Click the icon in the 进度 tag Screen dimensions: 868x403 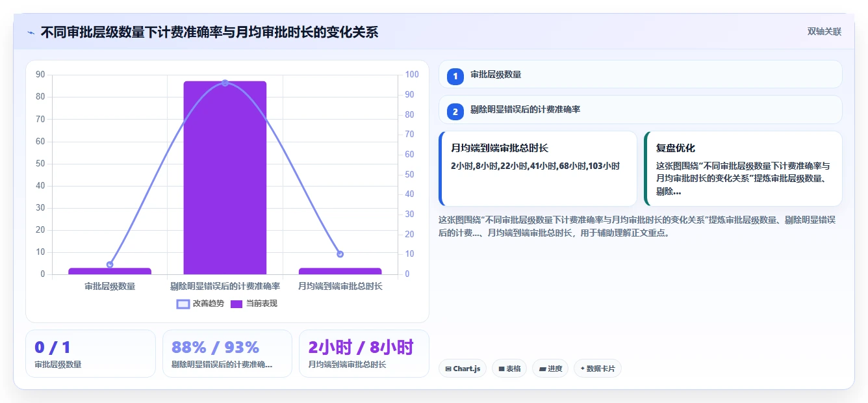542,369
